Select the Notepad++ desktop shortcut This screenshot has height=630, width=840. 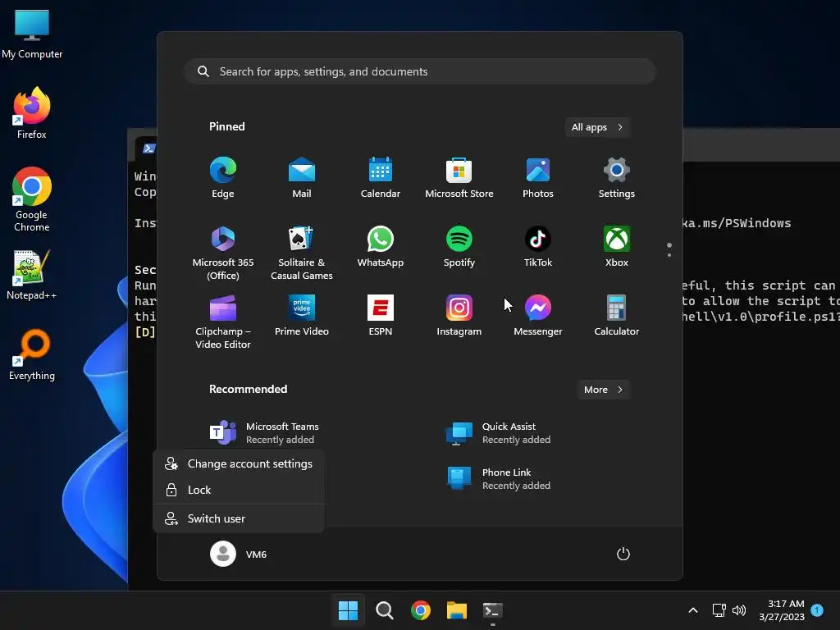(32, 276)
